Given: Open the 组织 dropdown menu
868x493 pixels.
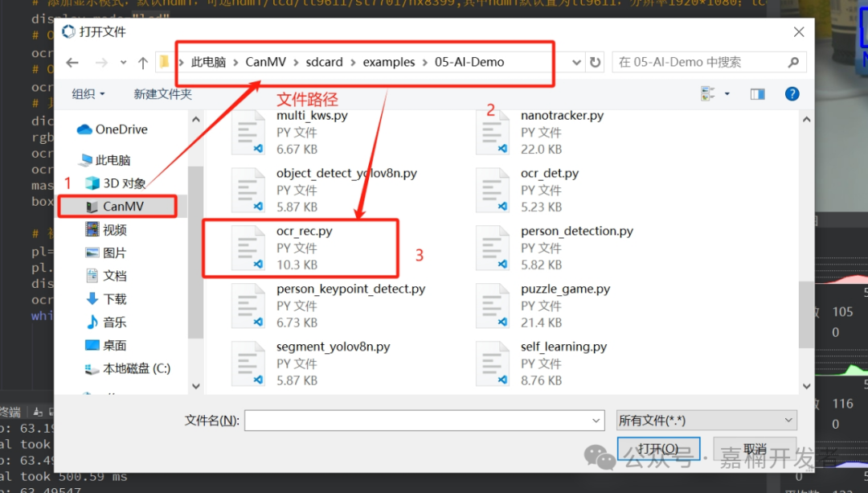Looking at the screenshot, I should pos(88,94).
